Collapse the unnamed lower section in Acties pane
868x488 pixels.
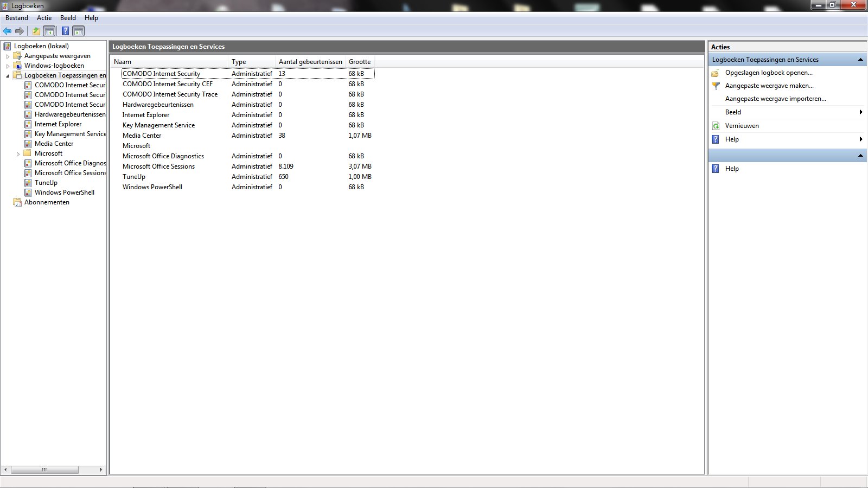pyautogui.click(x=860, y=156)
